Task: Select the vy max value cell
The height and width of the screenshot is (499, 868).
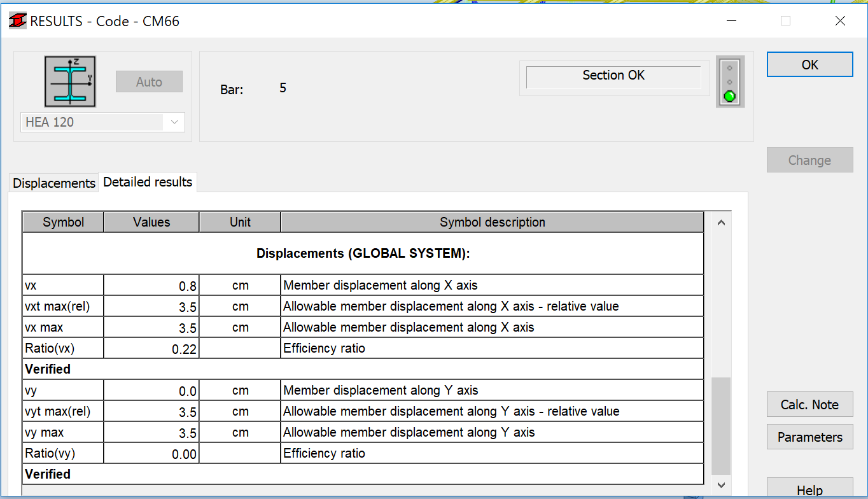Action: [151, 433]
